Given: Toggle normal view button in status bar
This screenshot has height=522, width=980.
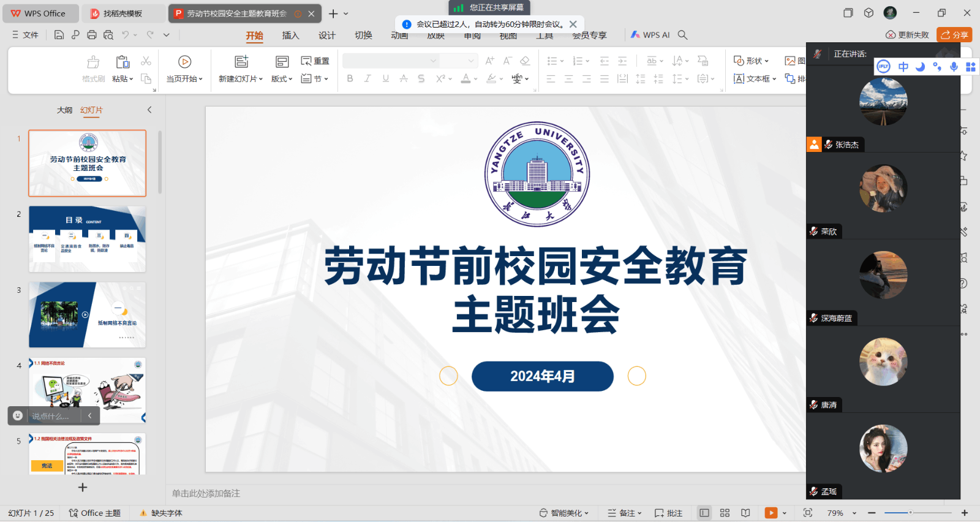Looking at the screenshot, I should coord(704,513).
